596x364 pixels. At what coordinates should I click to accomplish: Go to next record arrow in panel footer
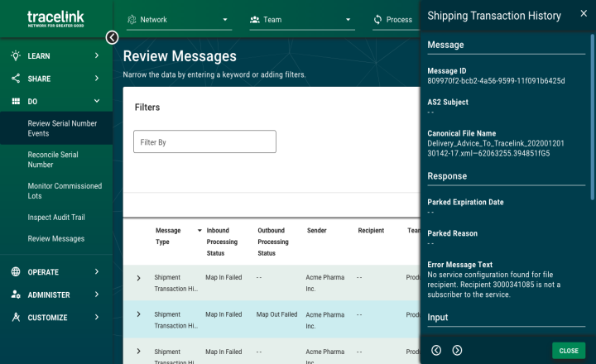coord(457,350)
